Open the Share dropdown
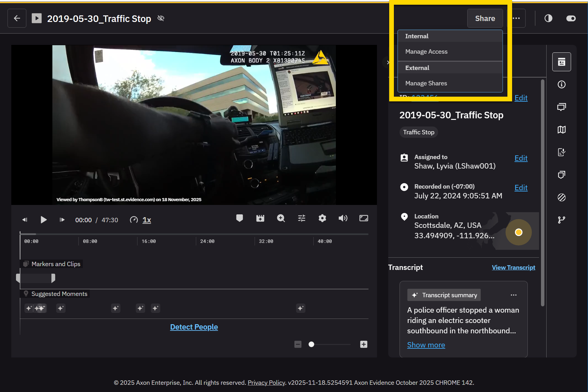This screenshot has width=588, height=392. (485, 19)
